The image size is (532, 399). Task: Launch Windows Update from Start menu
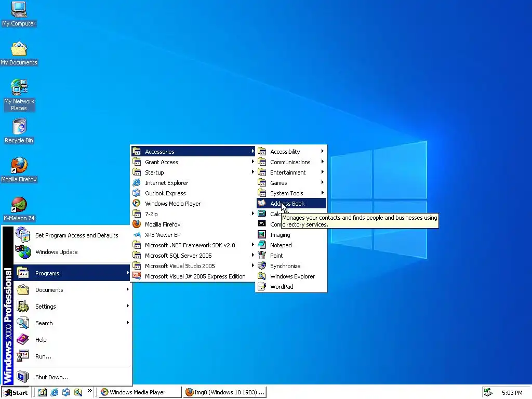72,252
